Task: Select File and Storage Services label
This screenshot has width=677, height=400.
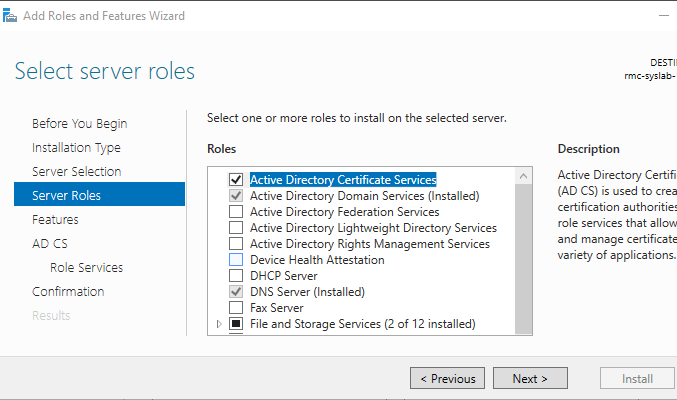Action: 363,324
